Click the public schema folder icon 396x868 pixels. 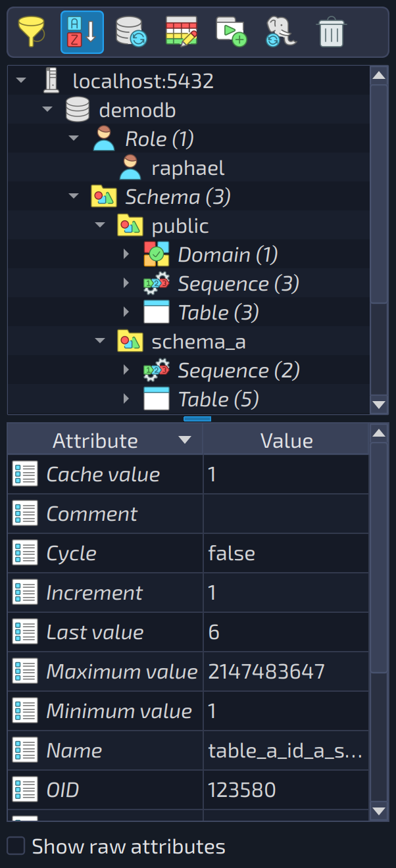(130, 226)
